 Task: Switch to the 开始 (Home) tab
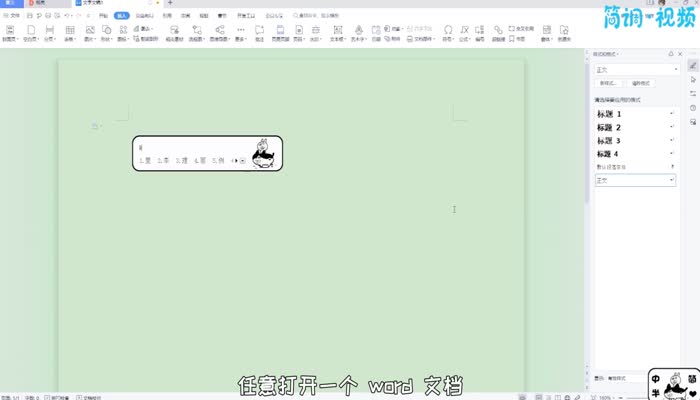(x=103, y=16)
